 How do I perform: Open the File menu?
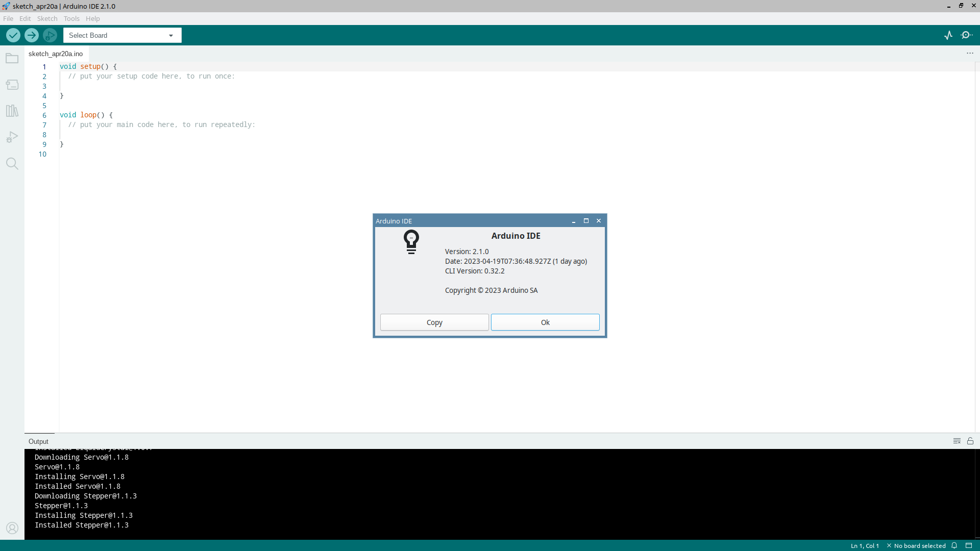(x=8, y=18)
